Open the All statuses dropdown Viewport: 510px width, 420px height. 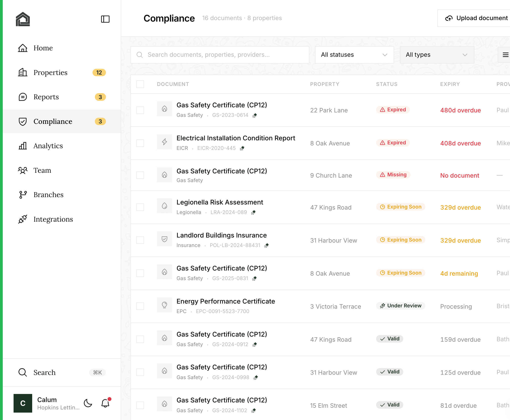[x=354, y=55]
